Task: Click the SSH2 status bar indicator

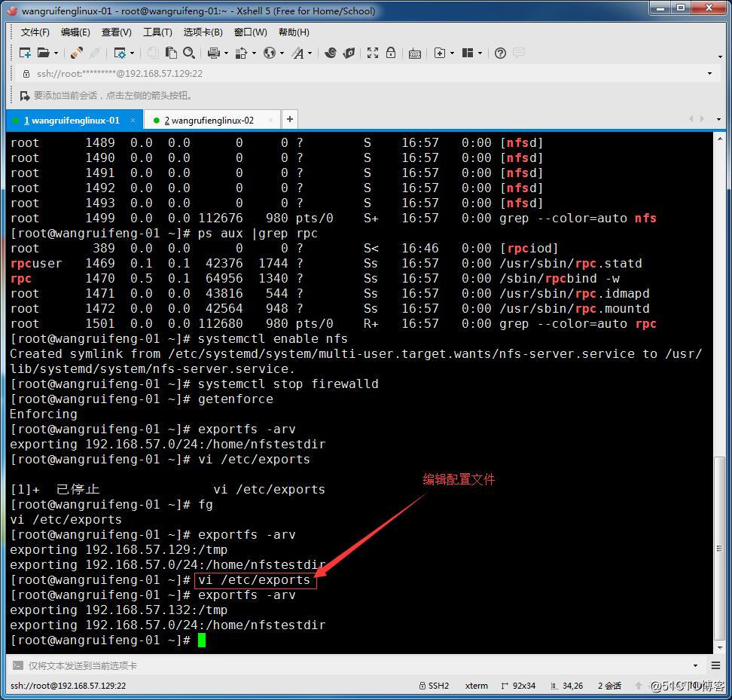Action: coord(434,686)
